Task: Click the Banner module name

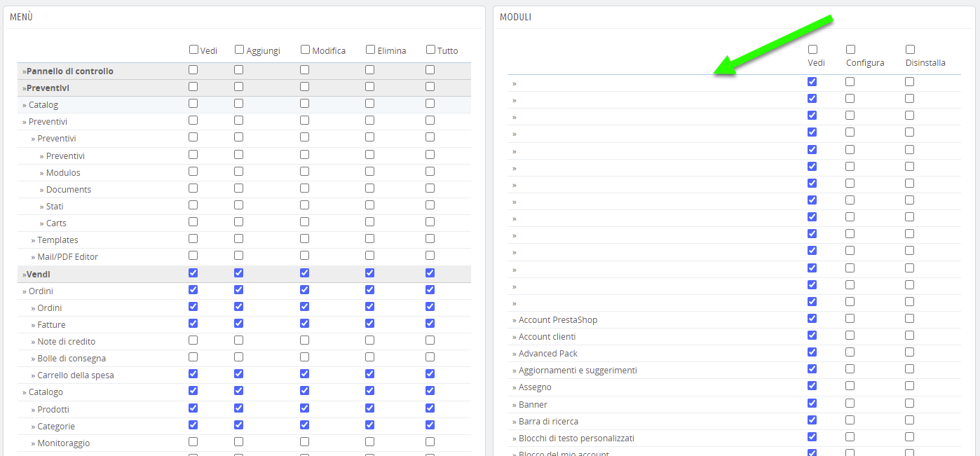Action: coord(533,405)
